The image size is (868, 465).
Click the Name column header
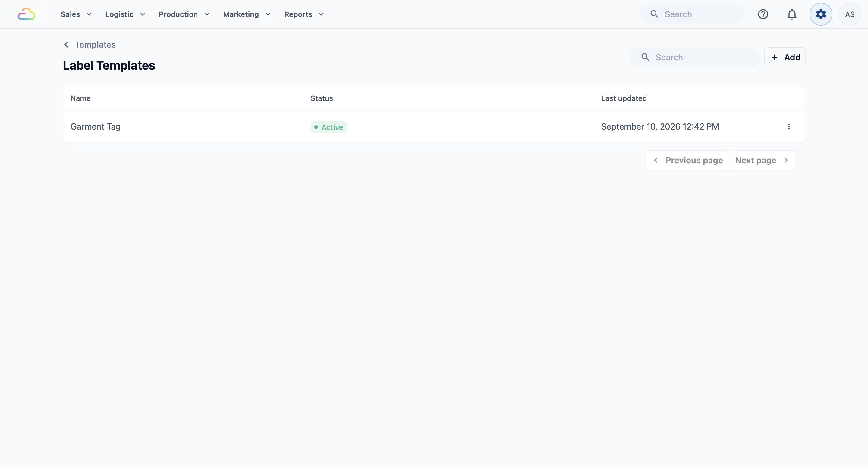coord(80,98)
